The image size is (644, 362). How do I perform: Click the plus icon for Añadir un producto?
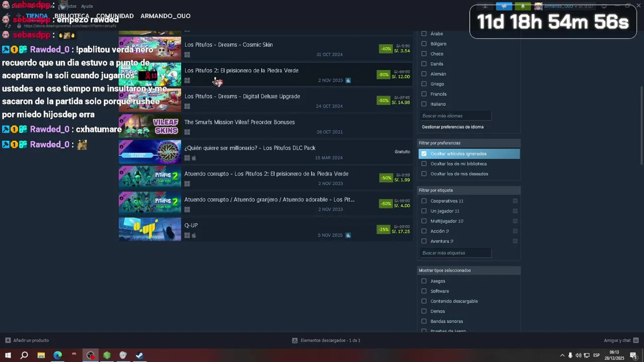coord(8,340)
